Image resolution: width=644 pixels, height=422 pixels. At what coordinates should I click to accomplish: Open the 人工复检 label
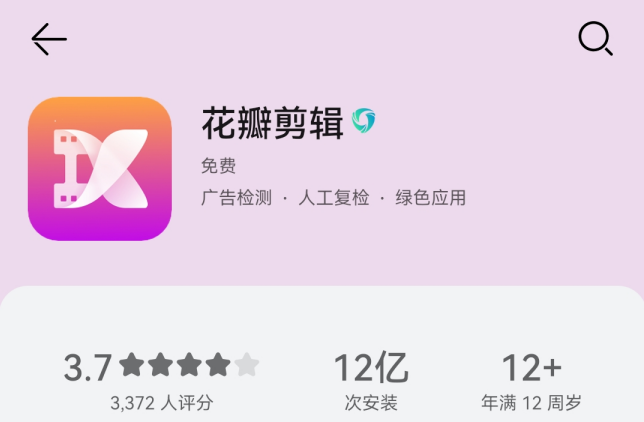(334, 198)
